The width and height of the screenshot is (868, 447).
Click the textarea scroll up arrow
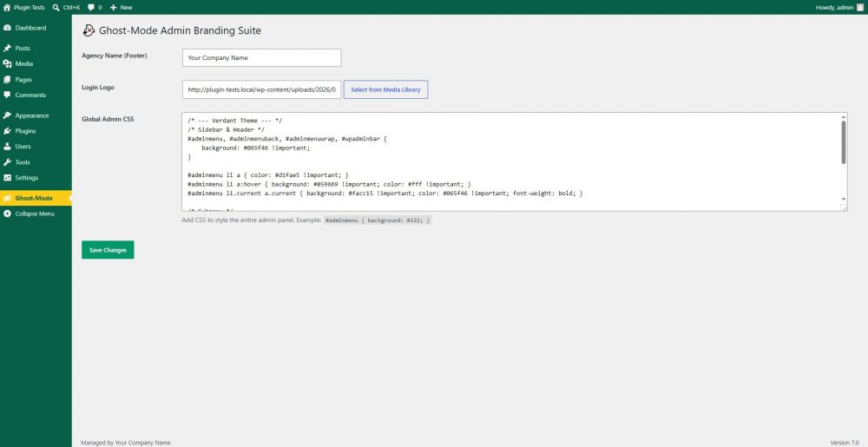click(844, 116)
